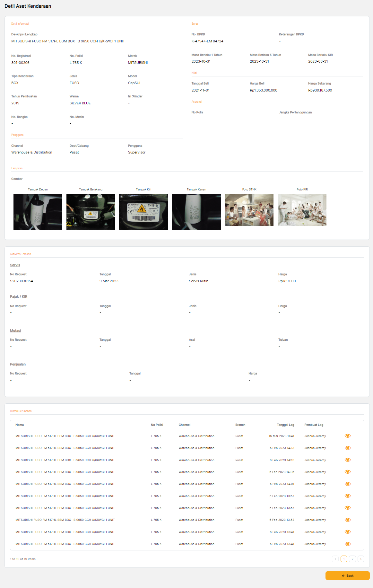Open the Servis activity link
Viewport: 373px width, 588px height.
[15, 265]
